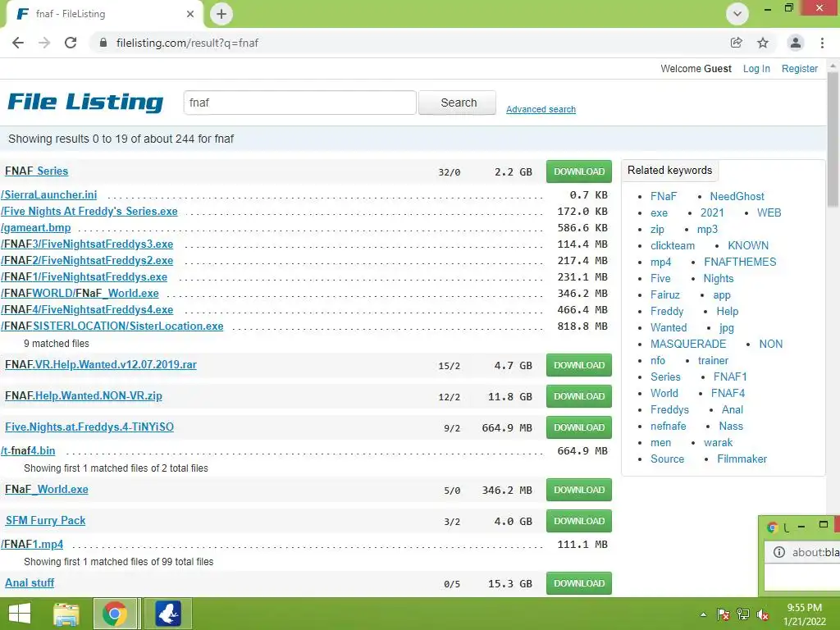Click related keyword FNAFTHEMES
The height and width of the screenshot is (630, 840).
740,262
